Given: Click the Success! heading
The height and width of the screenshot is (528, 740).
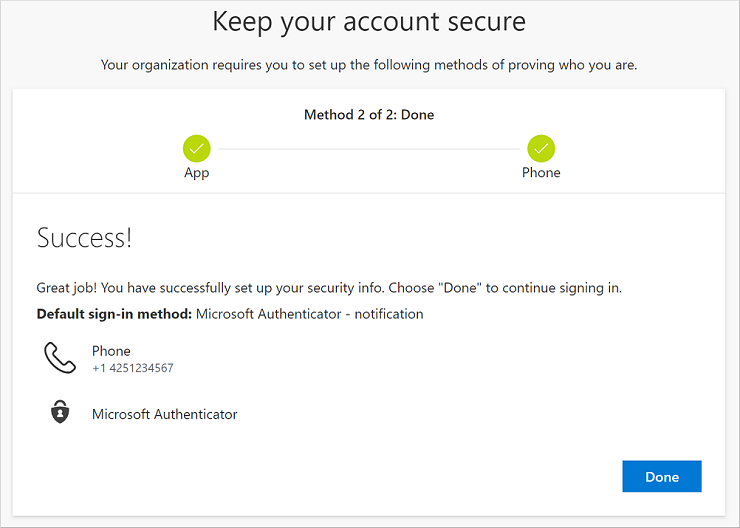Looking at the screenshot, I should point(84,238).
